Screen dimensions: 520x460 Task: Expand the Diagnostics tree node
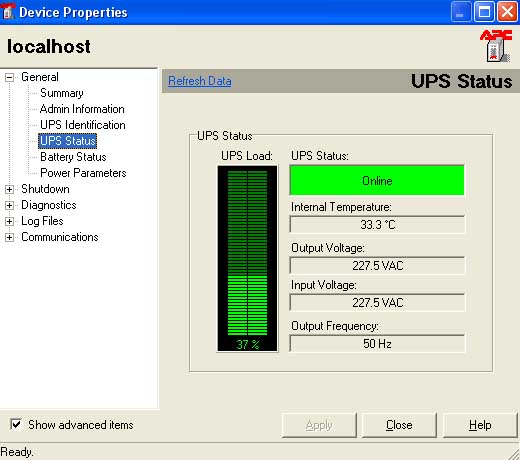point(9,205)
